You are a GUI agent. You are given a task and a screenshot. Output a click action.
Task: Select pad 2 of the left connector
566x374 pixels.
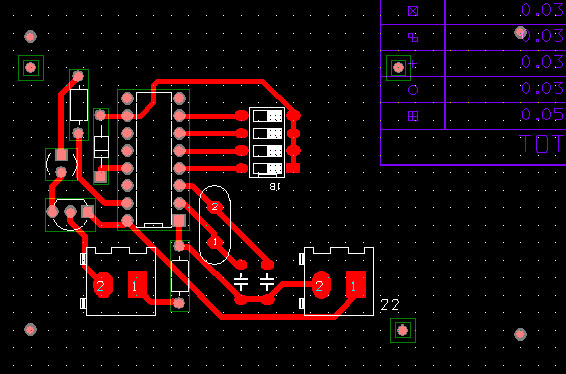(103, 285)
